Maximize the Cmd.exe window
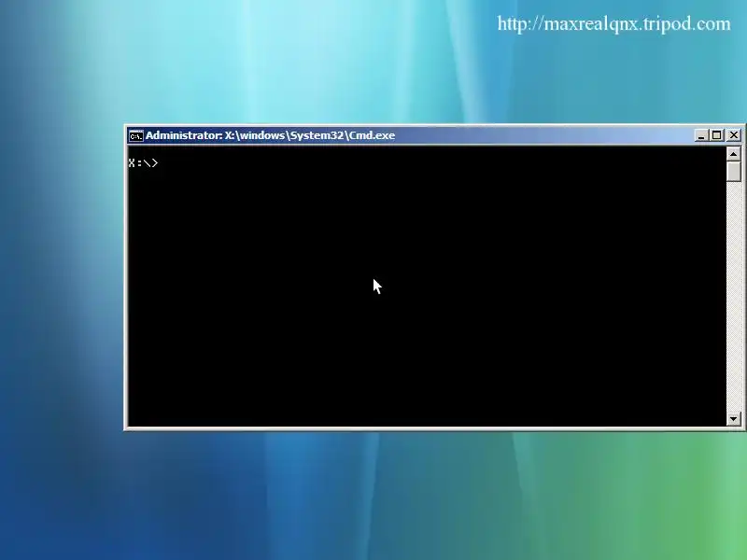 point(716,135)
